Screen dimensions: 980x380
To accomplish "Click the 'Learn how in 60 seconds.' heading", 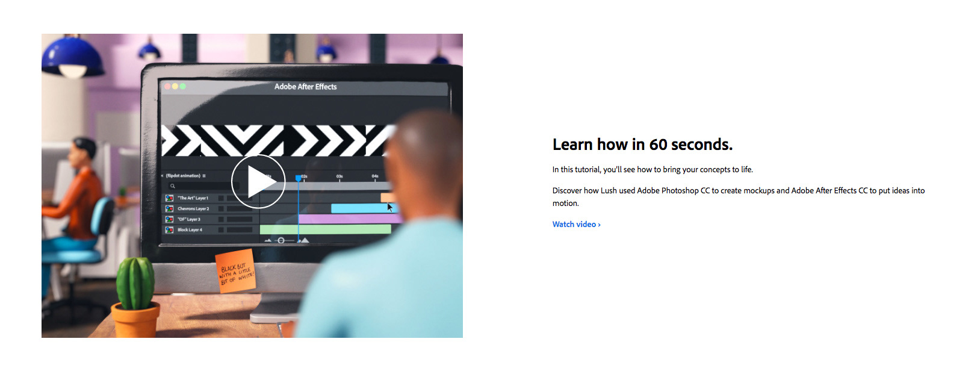I will [x=642, y=145].
